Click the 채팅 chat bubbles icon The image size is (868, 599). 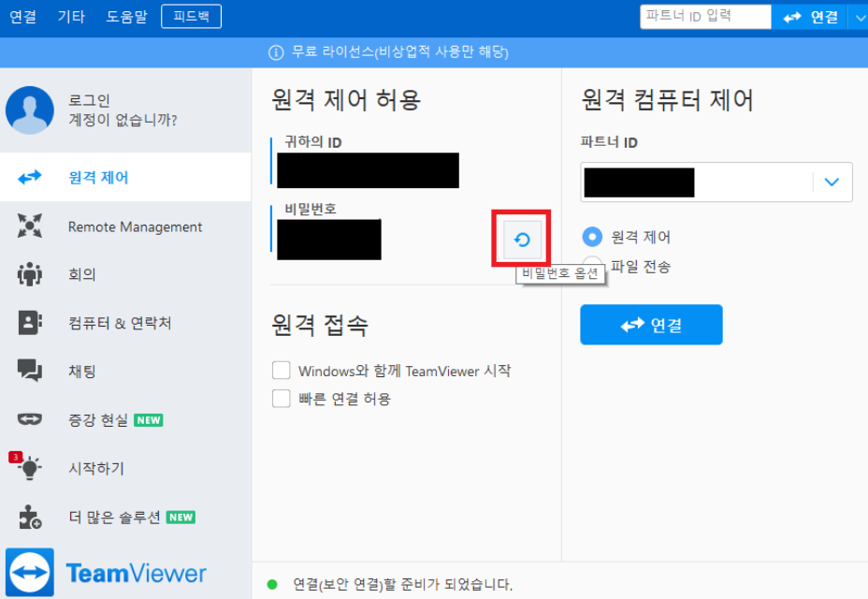tap(30, 370)
